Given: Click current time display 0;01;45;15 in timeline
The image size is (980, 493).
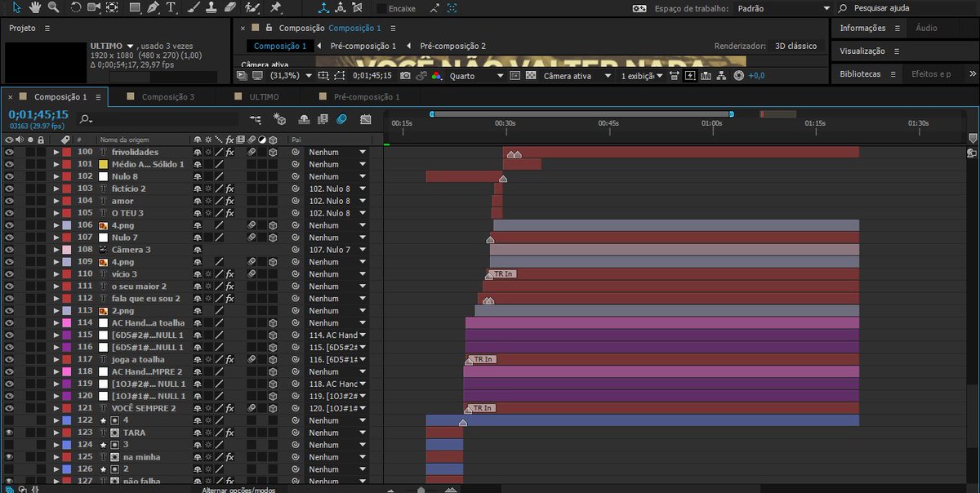Looking at the screenshot, I should [38, 115].
